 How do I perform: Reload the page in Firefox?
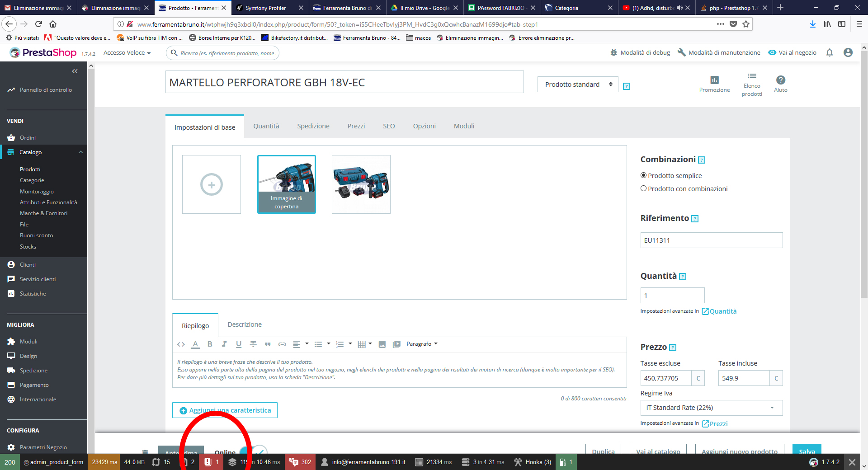pos(38,24)
